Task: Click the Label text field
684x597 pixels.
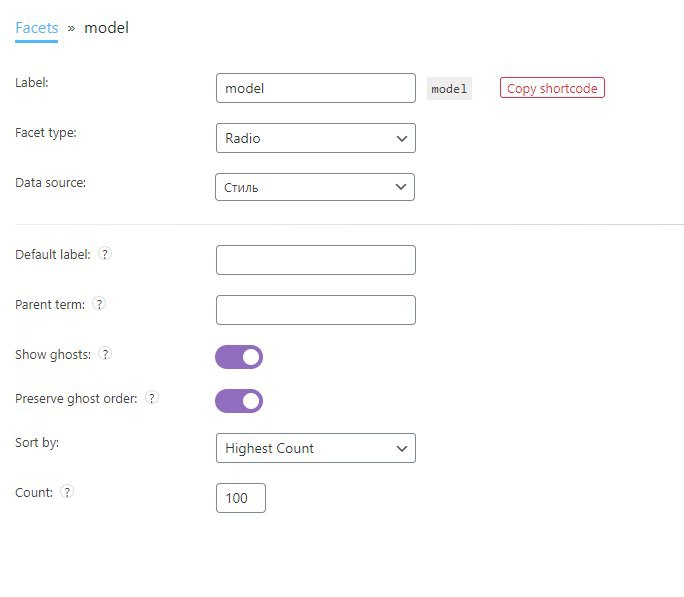Action: click(315, 88)
